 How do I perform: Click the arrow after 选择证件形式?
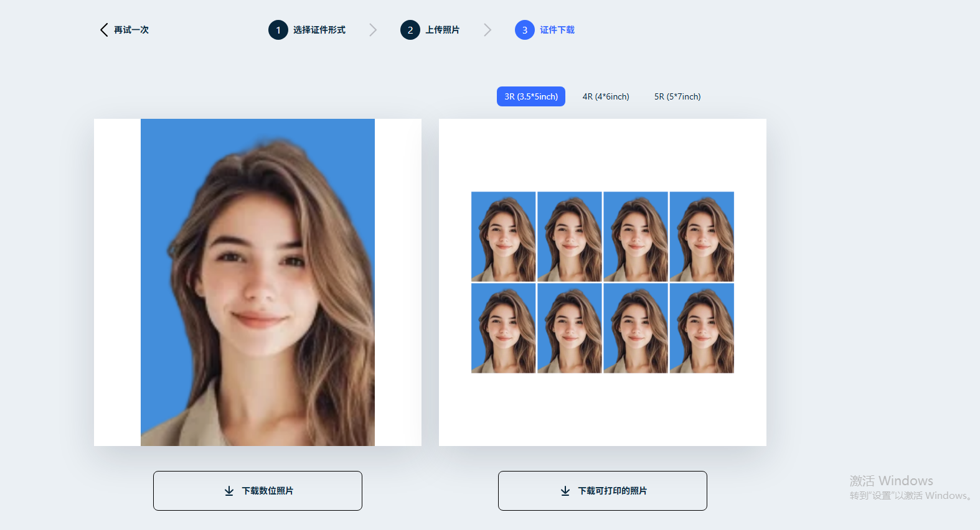tap(373, 30)
